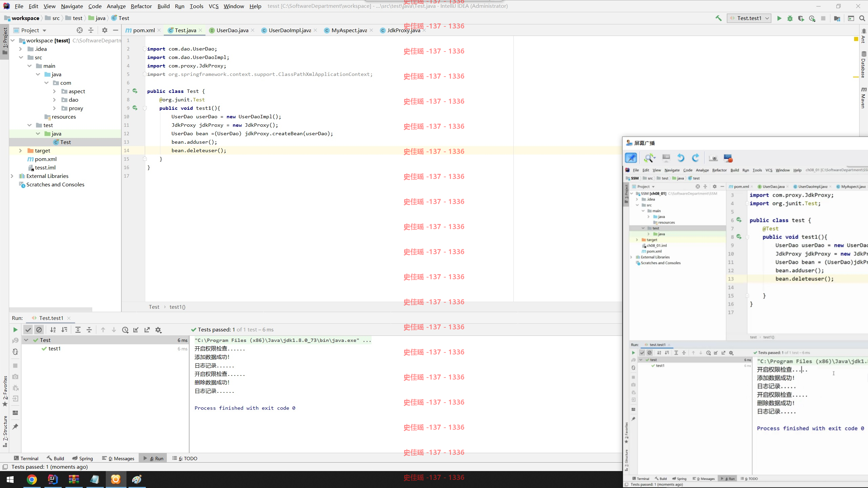Toggle Show Ignored tests button
Viewport: 868px width, 488px height.
(x=39, y=330)
